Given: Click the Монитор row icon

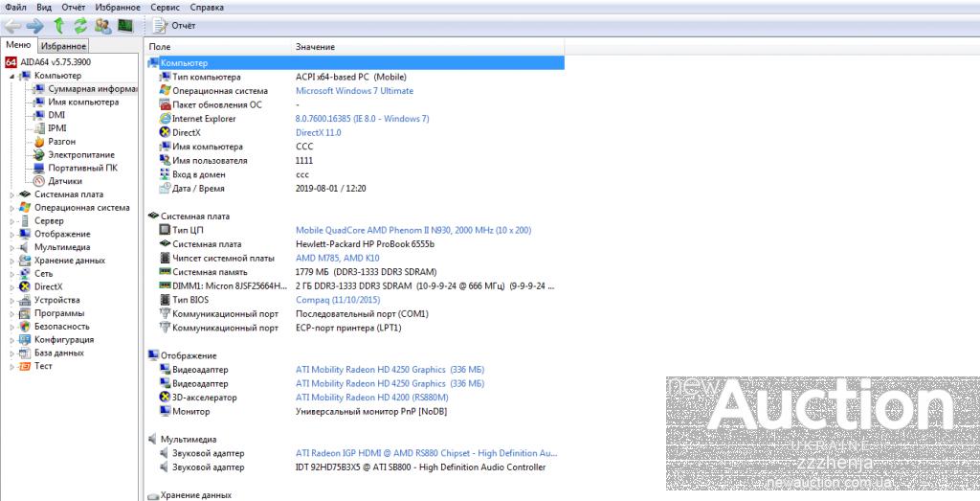Looking at the screenshot, I should click(165, 412).
